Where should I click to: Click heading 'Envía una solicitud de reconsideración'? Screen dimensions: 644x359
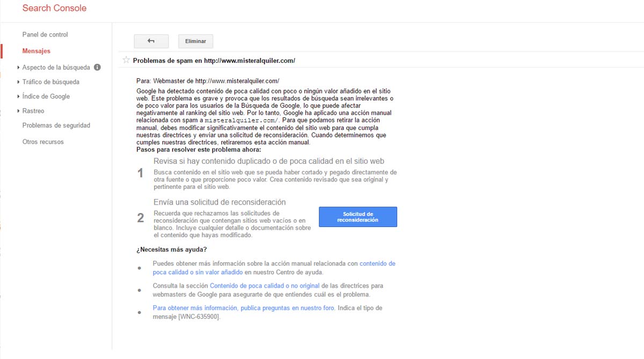[x=219, y=202]
